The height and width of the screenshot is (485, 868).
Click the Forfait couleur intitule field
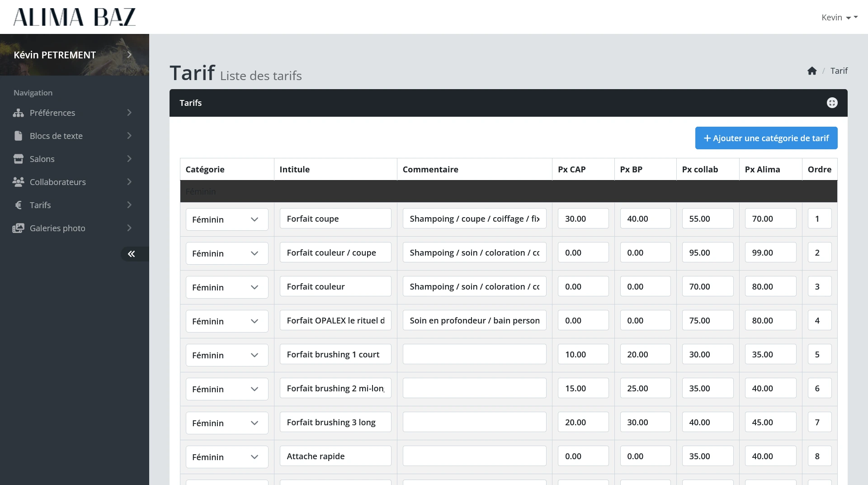335,287
